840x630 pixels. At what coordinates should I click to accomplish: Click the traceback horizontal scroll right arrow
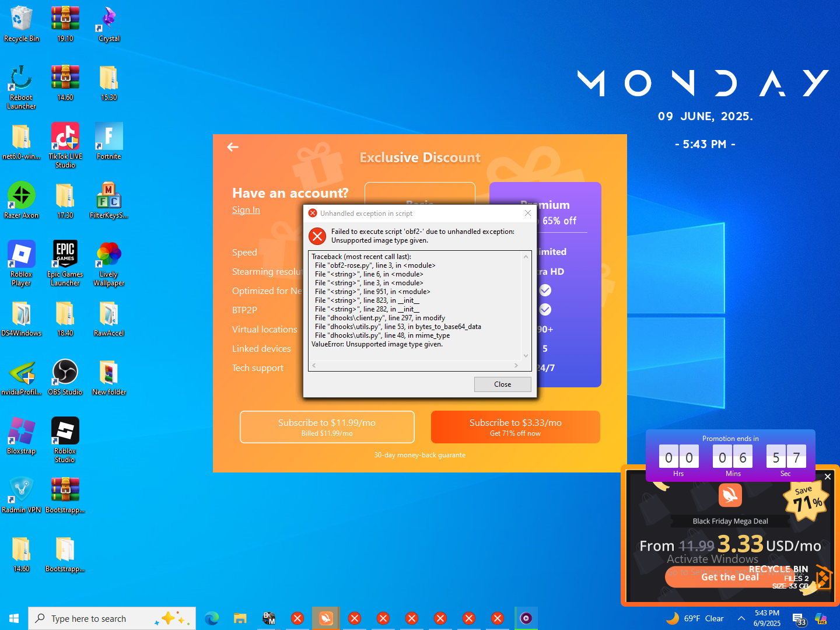pos(516,365)
